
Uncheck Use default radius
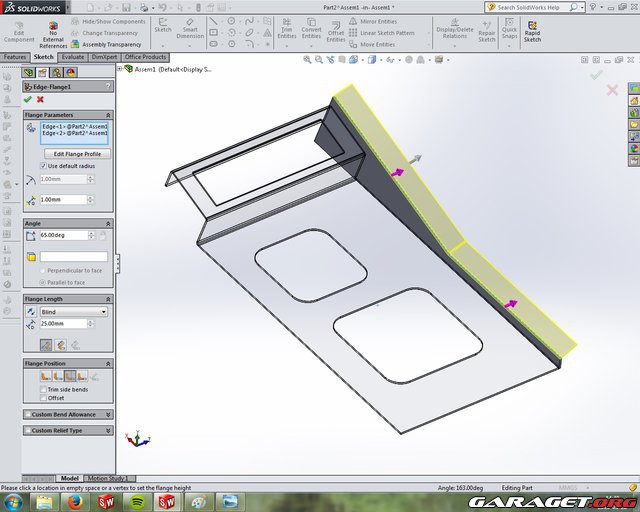point(44,166)
